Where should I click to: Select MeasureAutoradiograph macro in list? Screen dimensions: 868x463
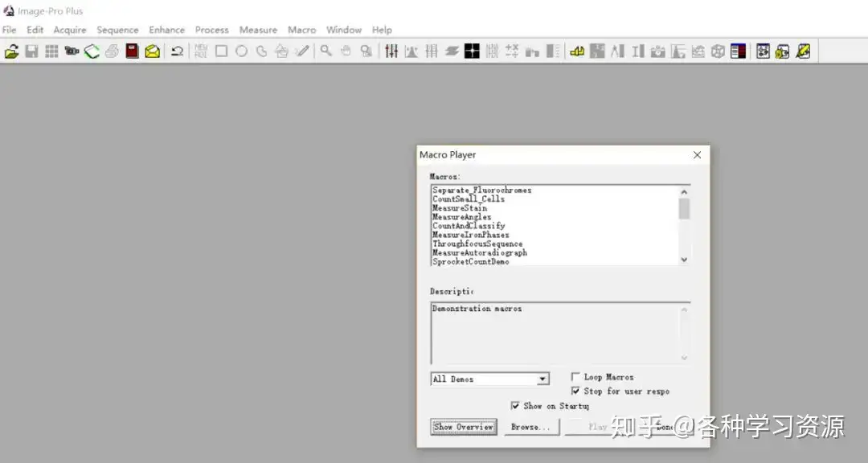(480, 252)
